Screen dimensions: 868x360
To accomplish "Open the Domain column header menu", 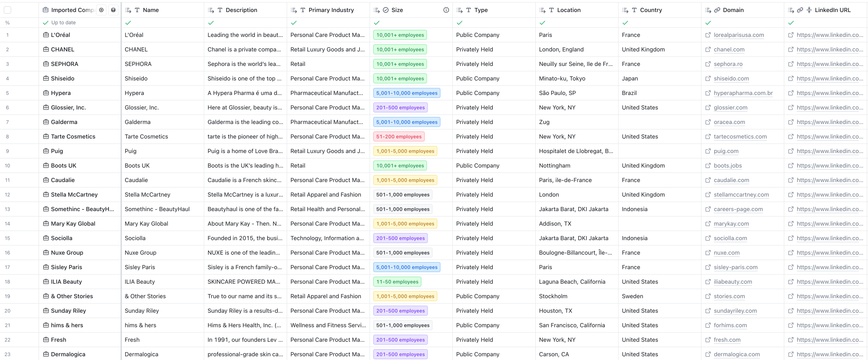I will pyautogui.click(x=742, y=10).
